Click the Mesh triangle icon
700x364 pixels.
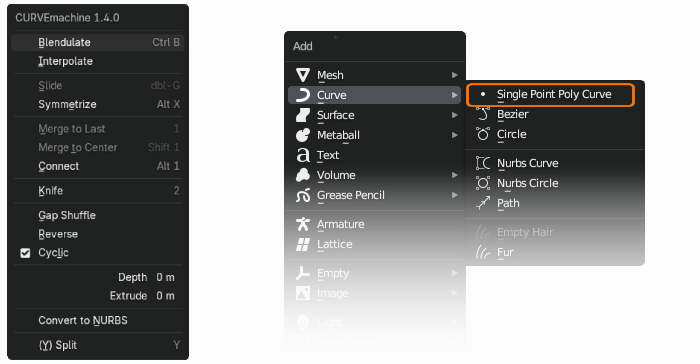coord(303,75)
